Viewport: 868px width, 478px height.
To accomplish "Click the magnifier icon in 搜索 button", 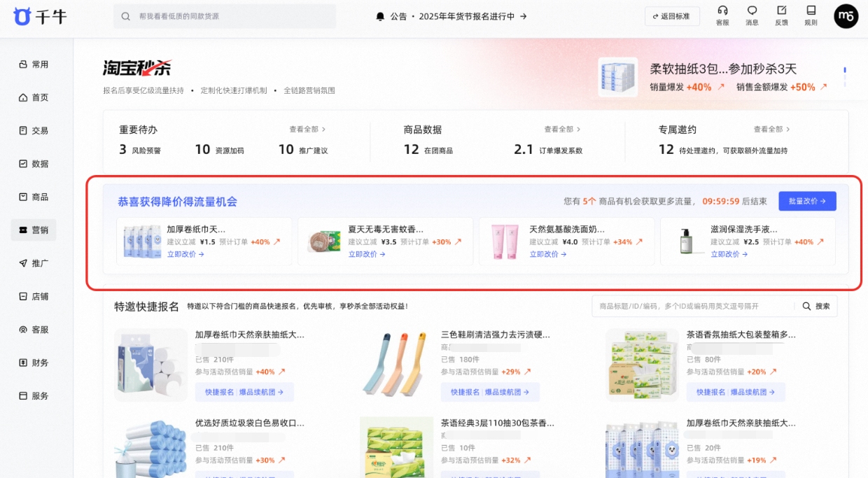I will [806, 306].
